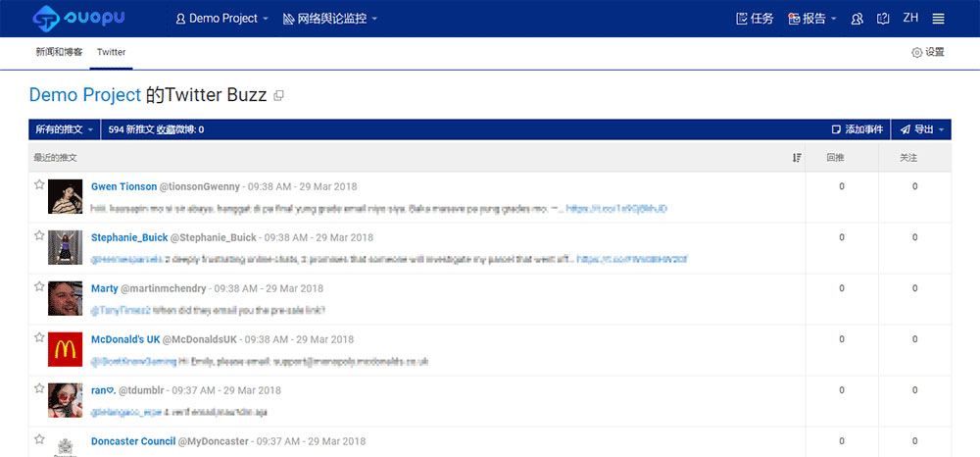980x457 pixels.
Task: Star the Stephanie_Buick tweet
Action: click(39, 235)
